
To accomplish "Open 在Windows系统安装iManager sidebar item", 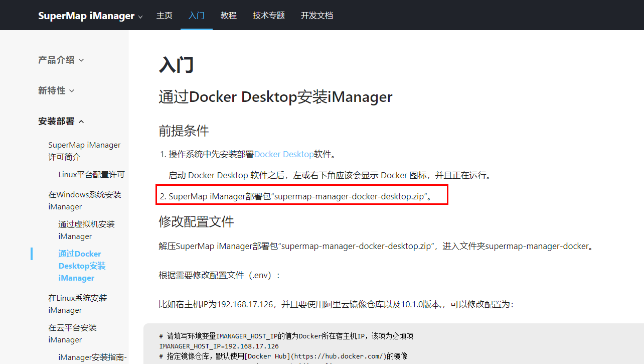I will (x=85, y=200).
